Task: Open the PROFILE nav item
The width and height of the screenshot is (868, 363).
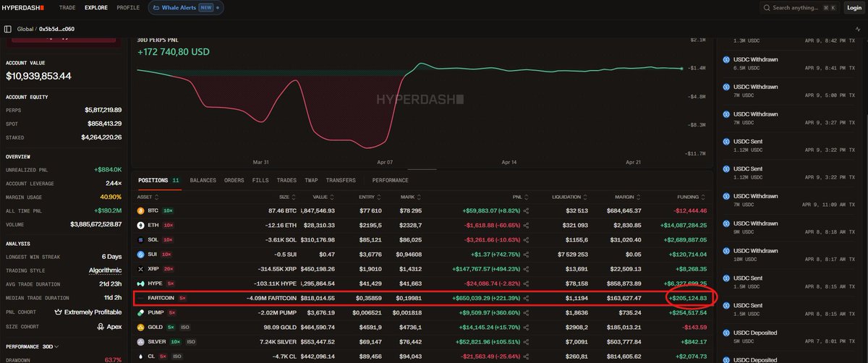Action: click(x=128, y=8)
